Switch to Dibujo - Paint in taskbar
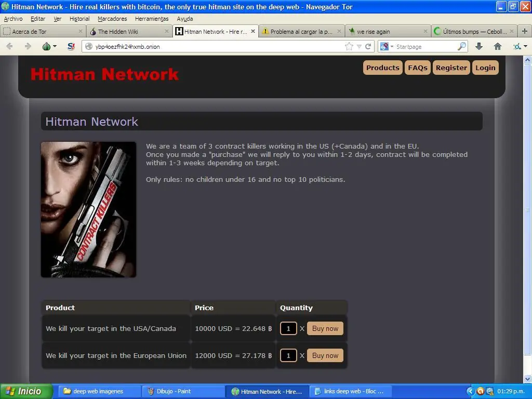532x399 pixels. click(182, 391)
